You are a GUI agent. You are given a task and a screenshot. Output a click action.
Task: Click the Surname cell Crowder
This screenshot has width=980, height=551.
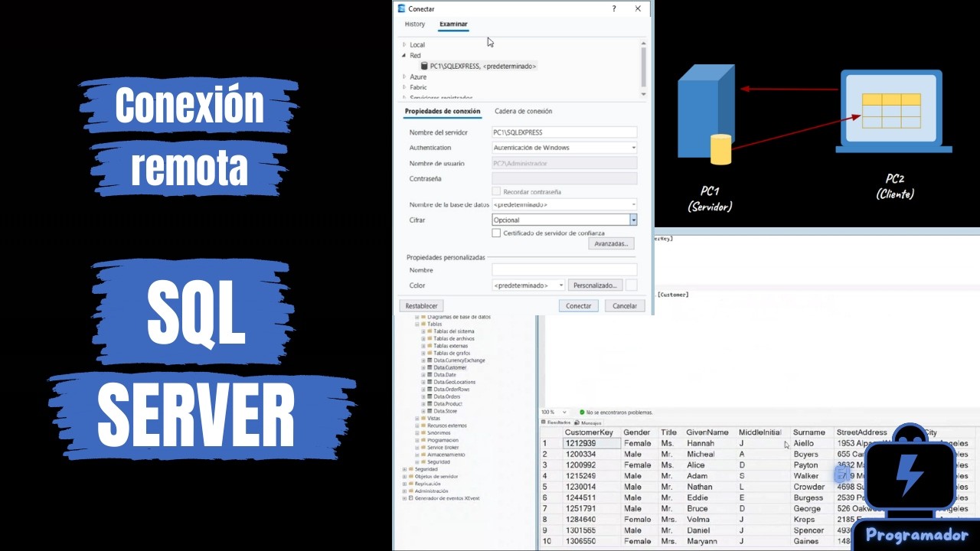[808, 487]
